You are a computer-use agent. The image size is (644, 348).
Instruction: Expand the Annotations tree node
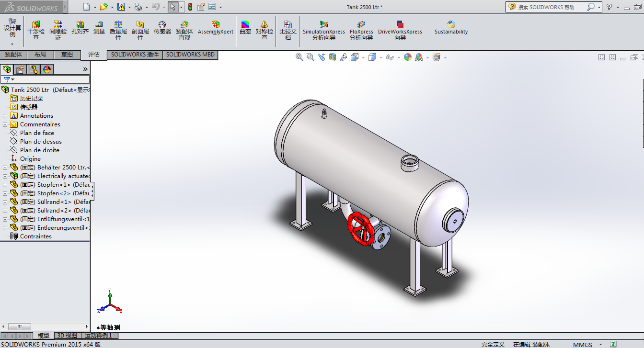(5, 116)
